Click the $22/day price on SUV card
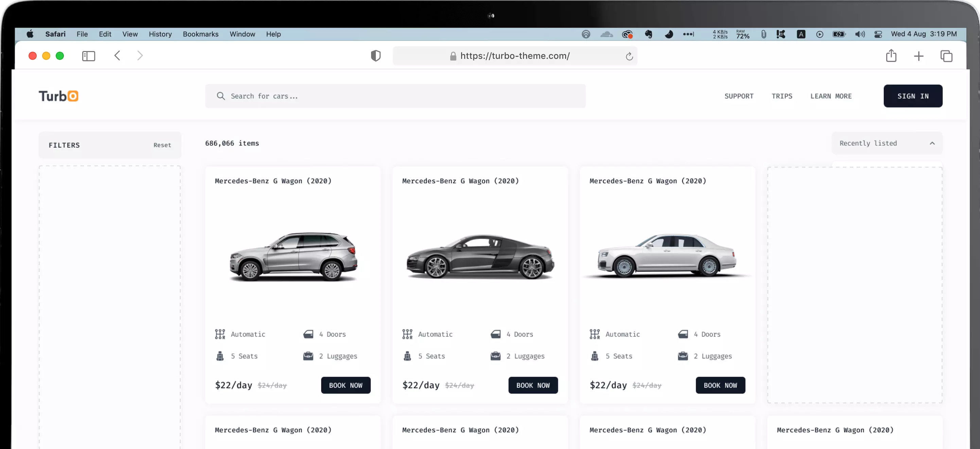 pyautogui.click(x=233, y=385)
